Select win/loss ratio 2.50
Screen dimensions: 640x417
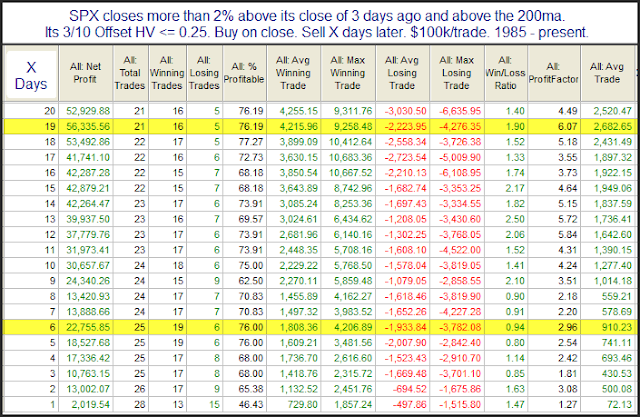click(x=515, y=219)
